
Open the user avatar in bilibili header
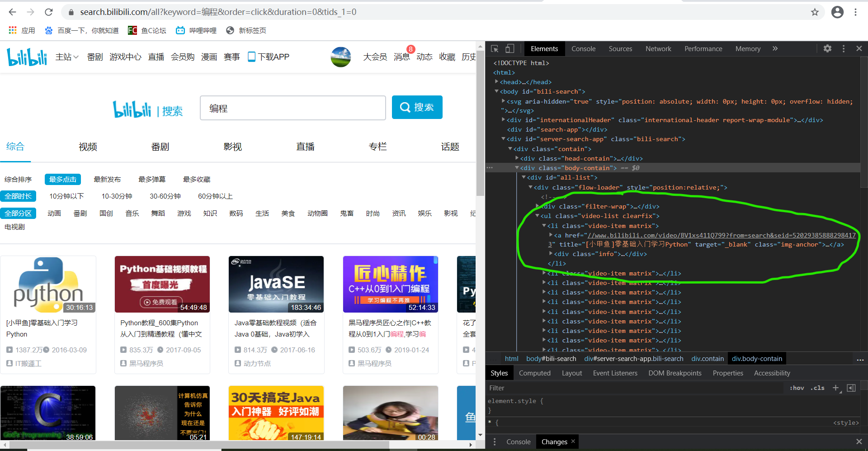341,57
